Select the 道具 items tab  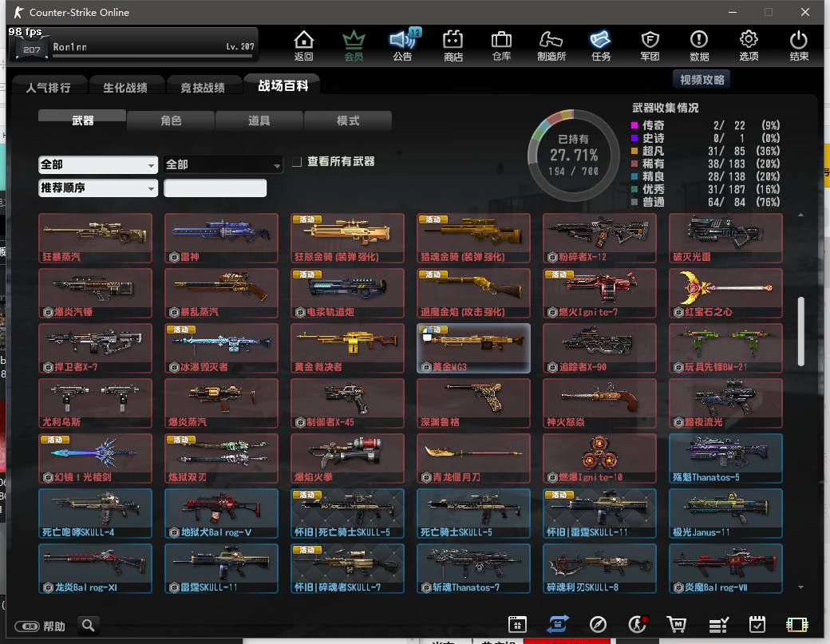[259, 121]
